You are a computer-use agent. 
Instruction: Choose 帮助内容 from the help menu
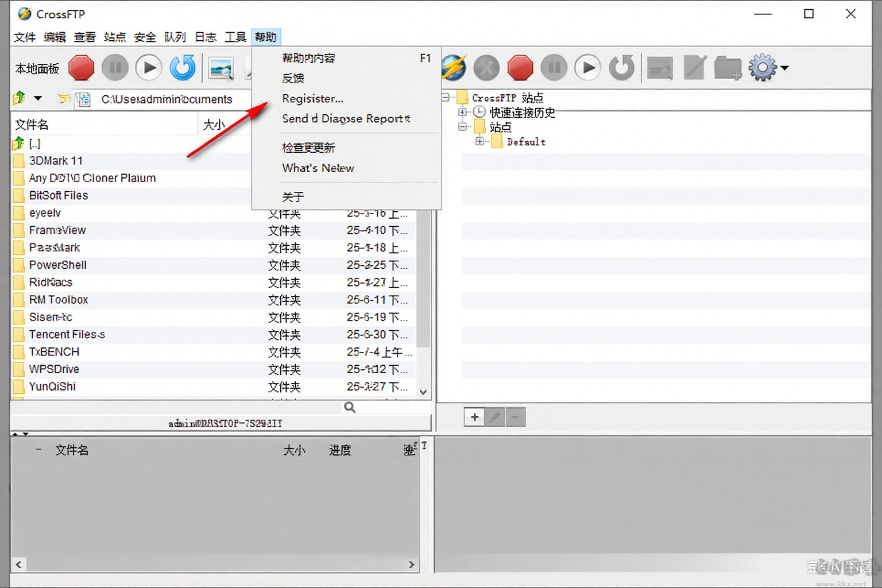[346, 58]
